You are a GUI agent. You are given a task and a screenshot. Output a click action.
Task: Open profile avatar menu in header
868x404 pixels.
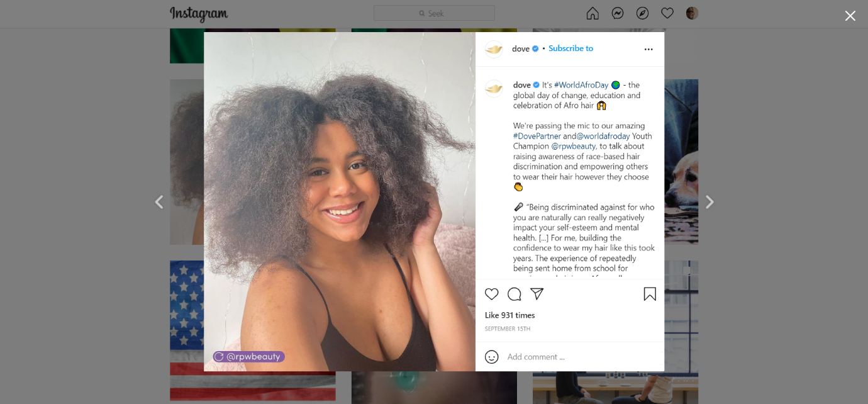[x=692, y=13]
